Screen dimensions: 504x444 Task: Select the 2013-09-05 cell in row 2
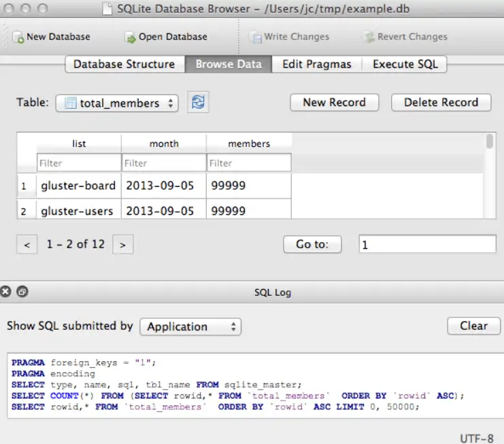coord(164,210)
